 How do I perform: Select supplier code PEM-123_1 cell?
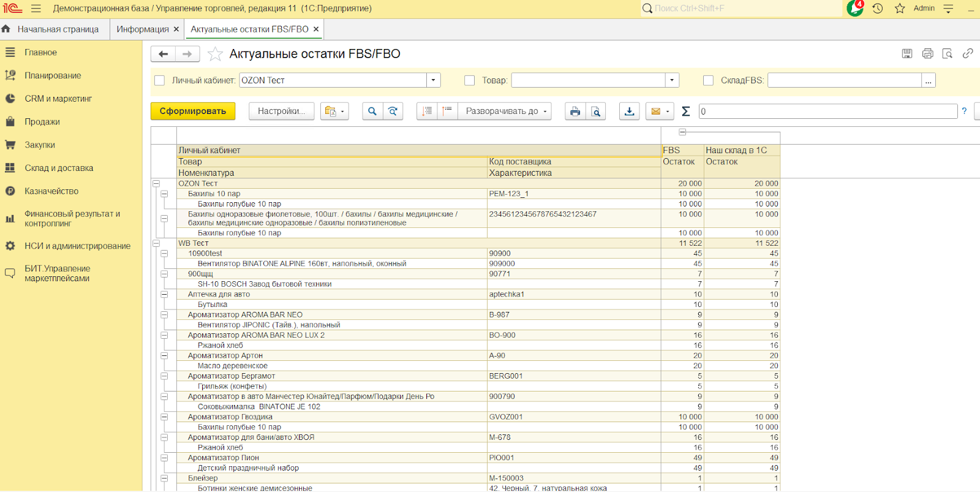pyautogui.click(x=574, y=194)
